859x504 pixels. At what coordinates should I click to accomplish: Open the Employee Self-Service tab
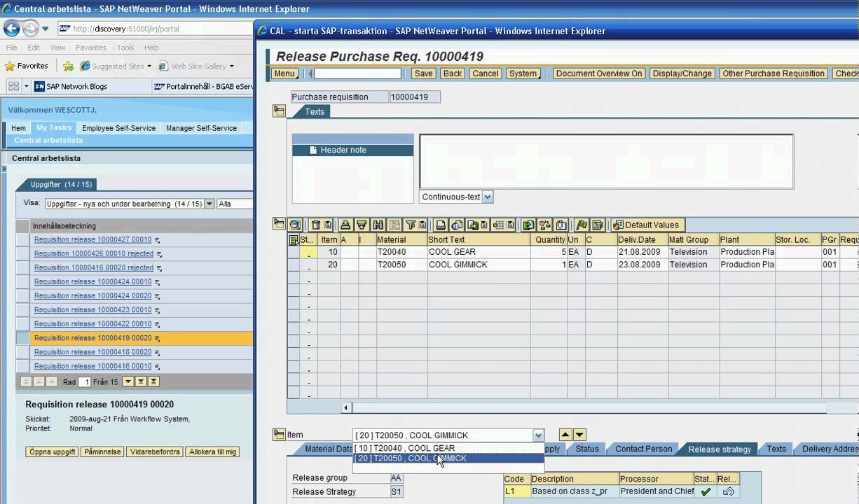(118, 128)
